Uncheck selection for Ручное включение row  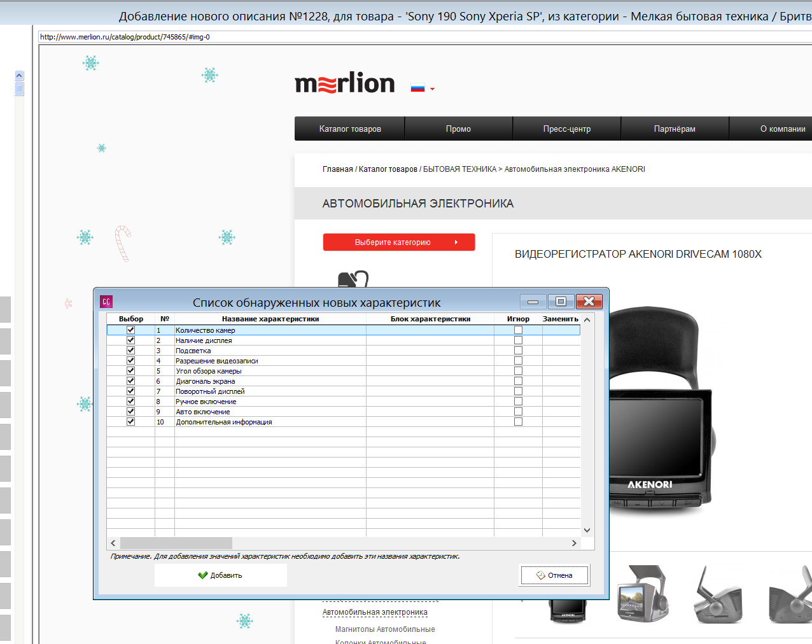pos(130,401)
